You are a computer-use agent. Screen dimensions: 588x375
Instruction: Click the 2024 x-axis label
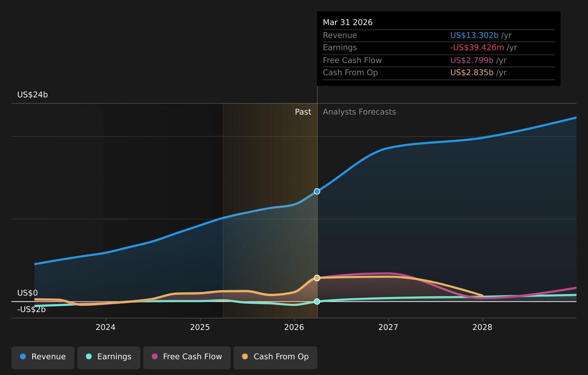[x=106, y=327]
